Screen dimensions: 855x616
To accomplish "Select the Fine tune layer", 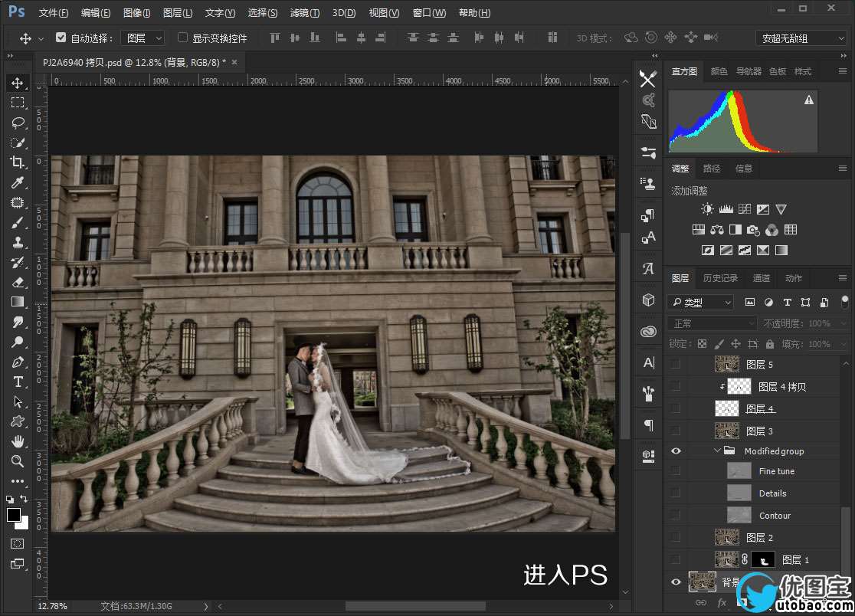I will 776,471.
